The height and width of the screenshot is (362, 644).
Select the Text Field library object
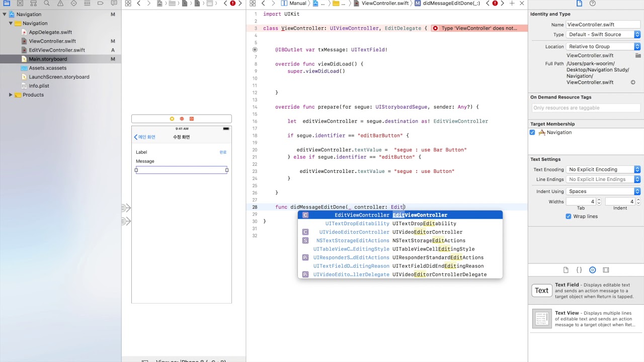pyautogui.click(x=586, y=291)
